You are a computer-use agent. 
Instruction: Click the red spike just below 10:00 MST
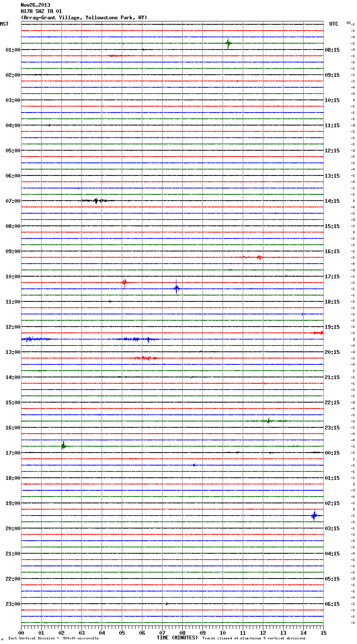coord(124,283)
